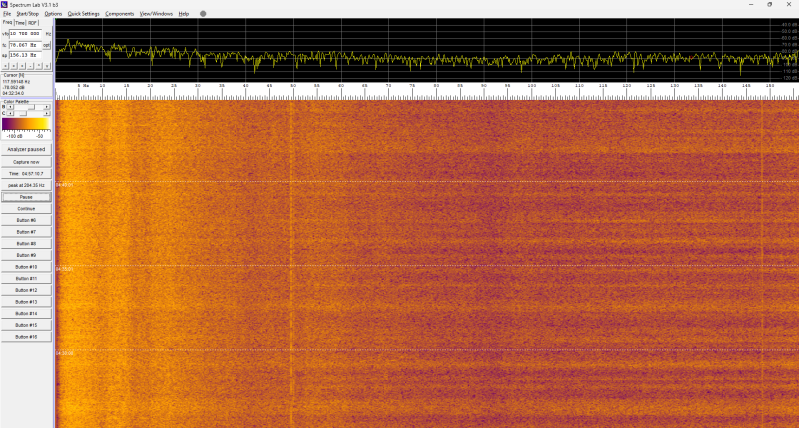This screenshot has width=799, height=428.
Task: Click Button #7
Action: [x=26, y=232]
